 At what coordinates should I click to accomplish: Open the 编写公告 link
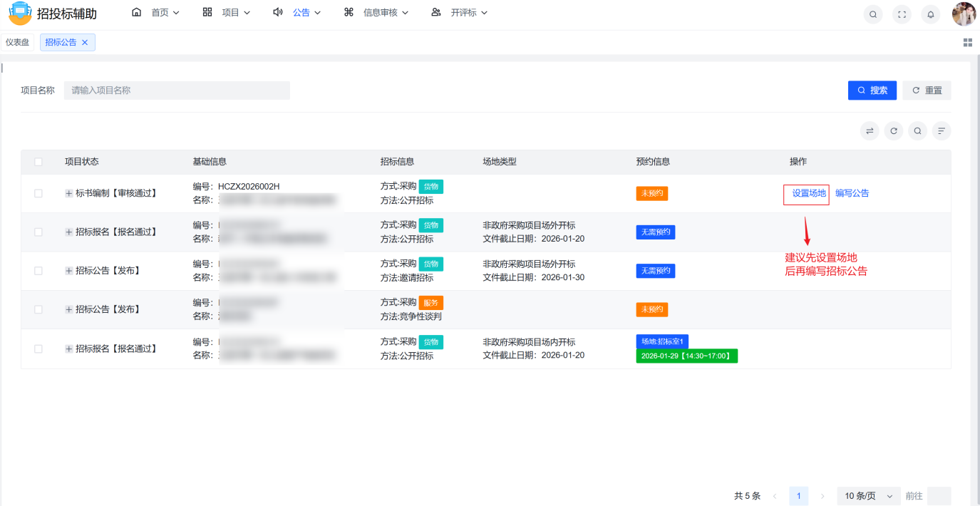point(852,194)
